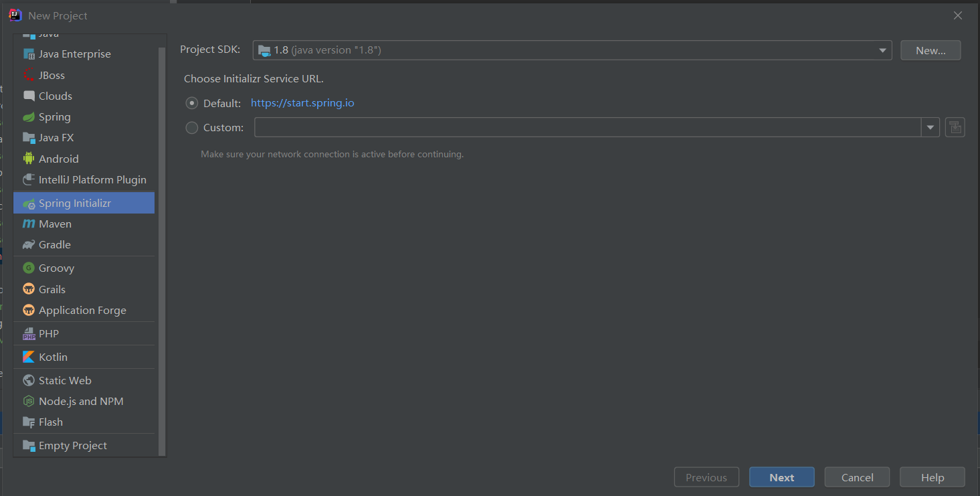Viewport: 980px width, 496px height.
Task: Click the Next button
Action: click(x=781, y=477)
